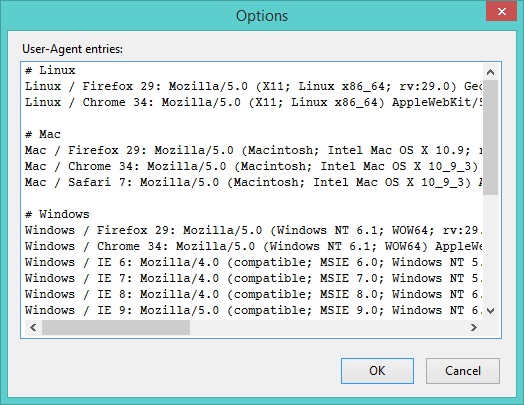Click the 'Mac / Safari 7' entry line
524x405 pixels.
pyautogui.click(x=253, y=182)
